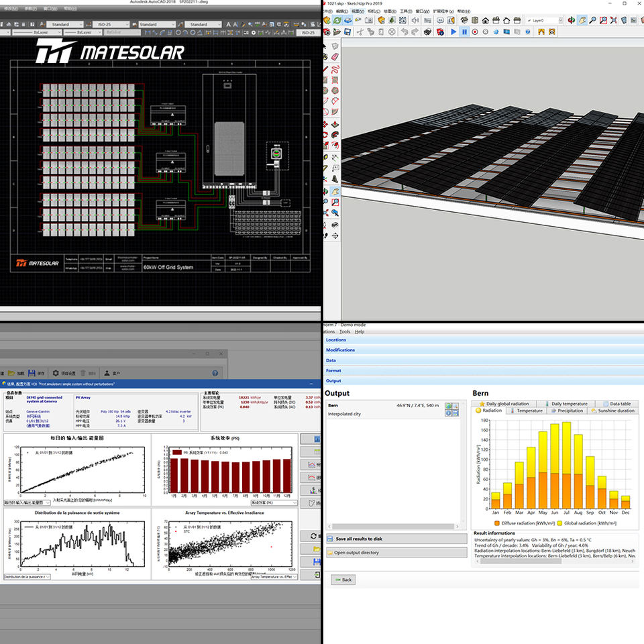Click the blue help question mark in PVsyst
This screenshot has width=644, height=644.
click(215, 373)
